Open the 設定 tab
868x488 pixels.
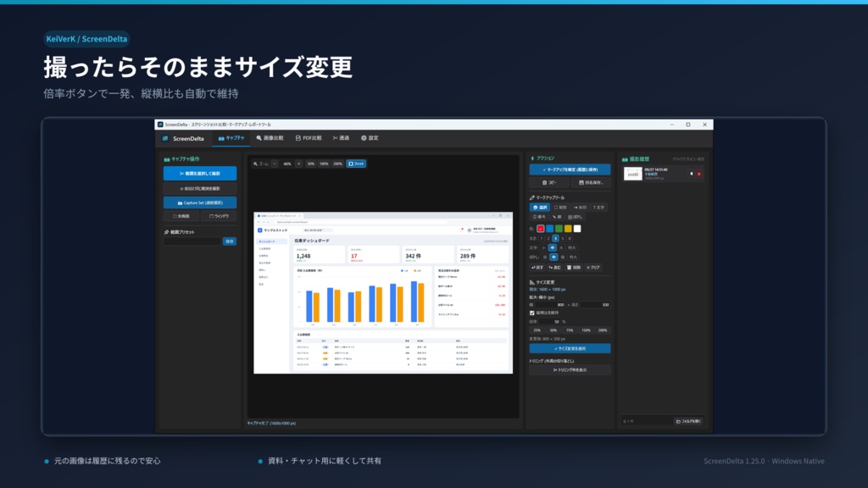pos(370,138)
